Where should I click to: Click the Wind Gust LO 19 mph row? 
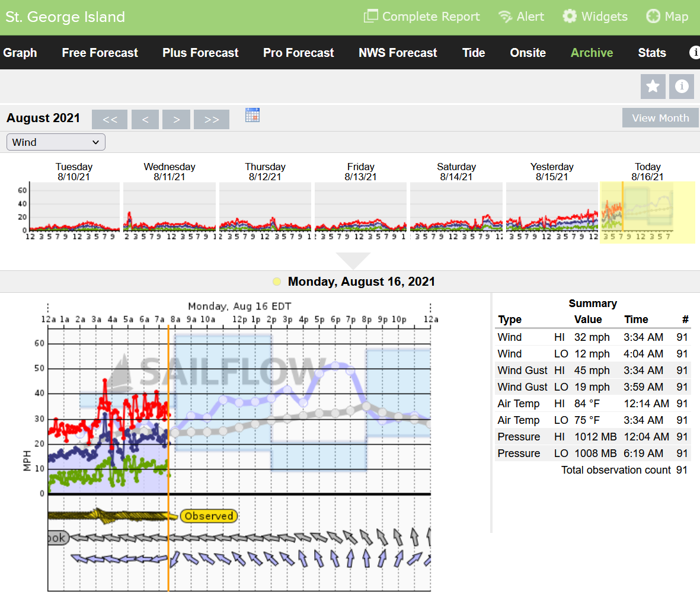click(x=592, y=387)
